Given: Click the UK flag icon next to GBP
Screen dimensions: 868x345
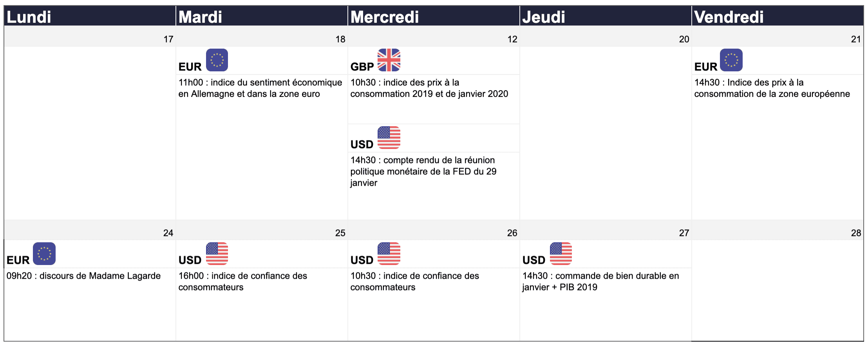Looking at the screenshot, I should tap(389, 60).
